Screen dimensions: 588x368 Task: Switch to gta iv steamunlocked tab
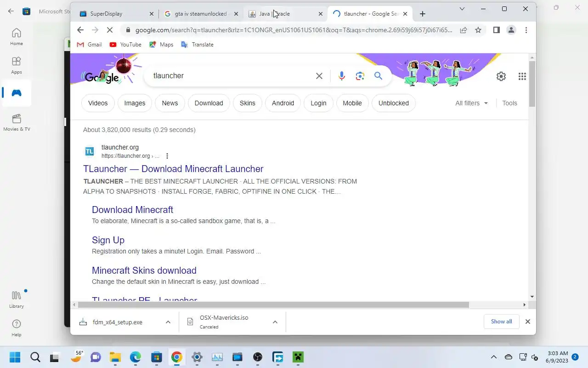tap(201, 14)
